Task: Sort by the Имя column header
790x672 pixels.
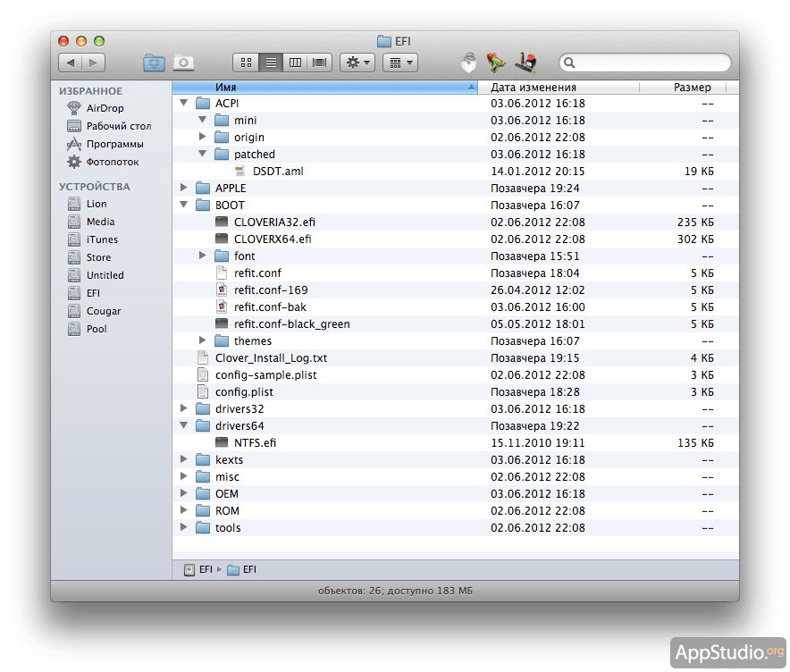Action: [x=325, y=88]
